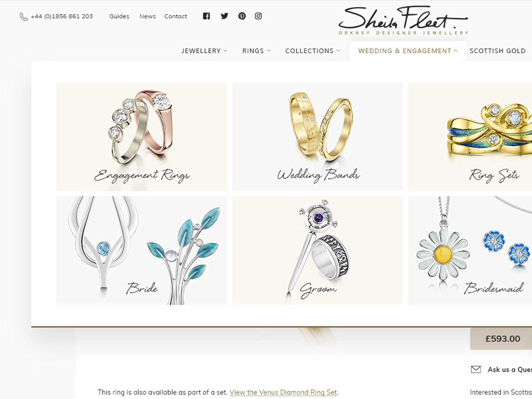This screenshot has height=399, width=532.
Task: Open the Facebook social icon
Action: (x=206, y=16)
